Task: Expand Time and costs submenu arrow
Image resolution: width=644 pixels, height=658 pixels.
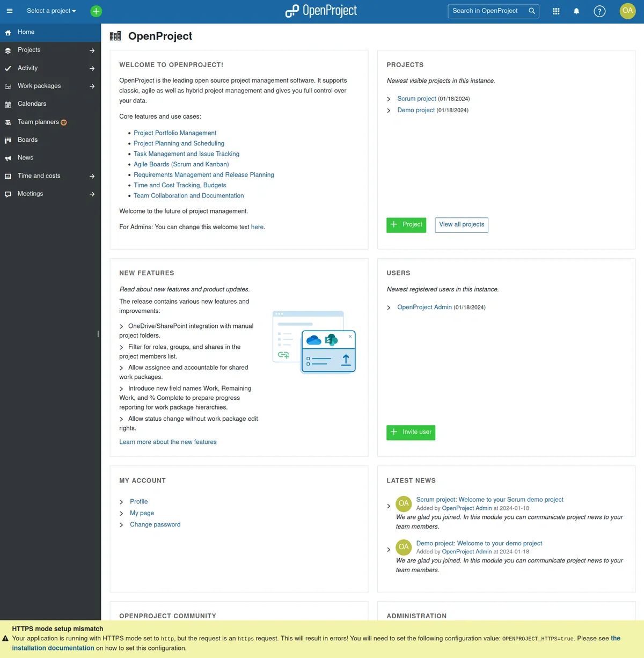Action: tap(92, 176)
